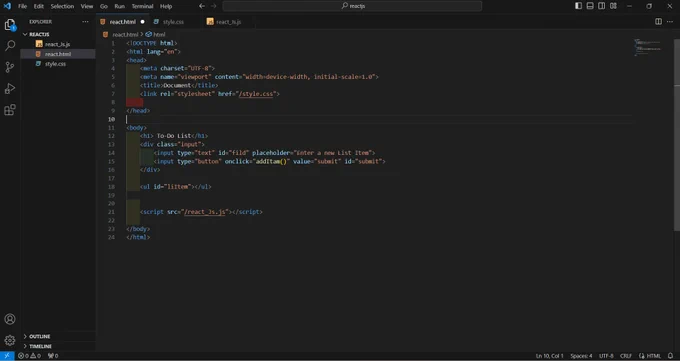Click the reactjs command center search box

pos(352,6)
